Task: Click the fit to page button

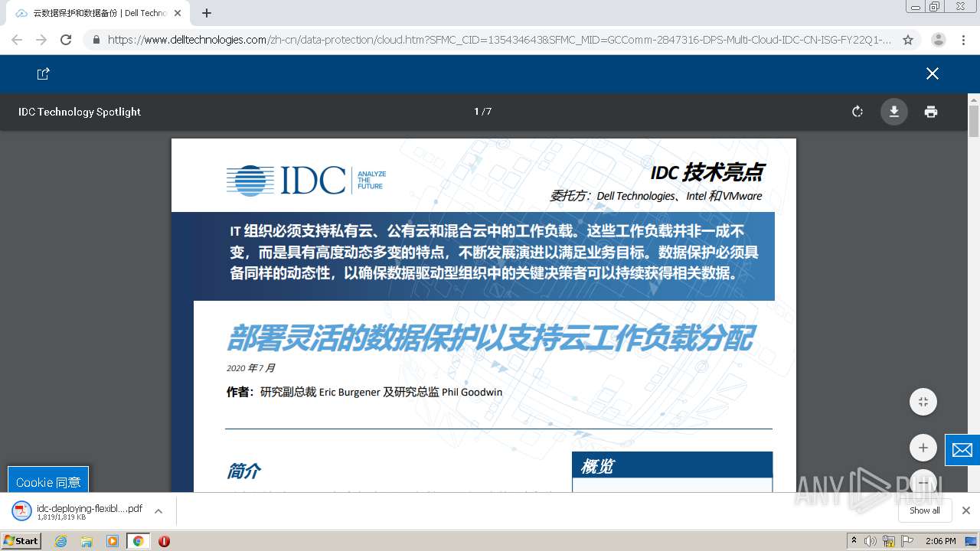Action: click(x=923, y=402)
